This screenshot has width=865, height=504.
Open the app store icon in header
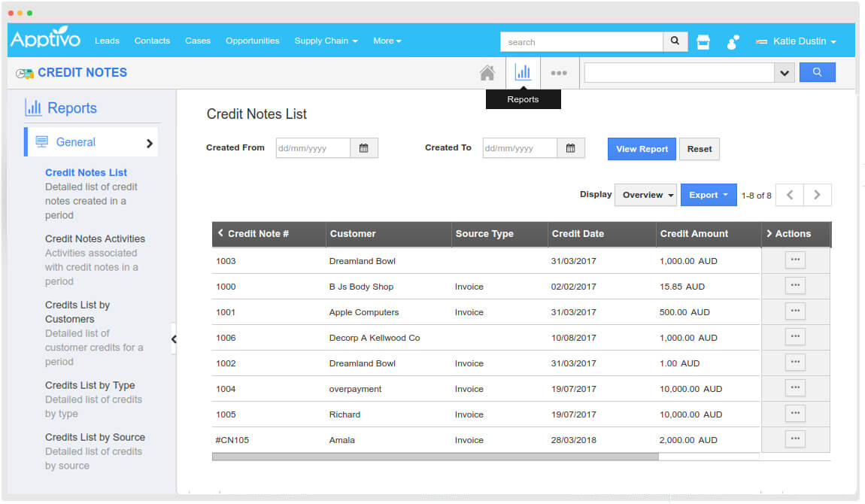click(x=703, y=42)
